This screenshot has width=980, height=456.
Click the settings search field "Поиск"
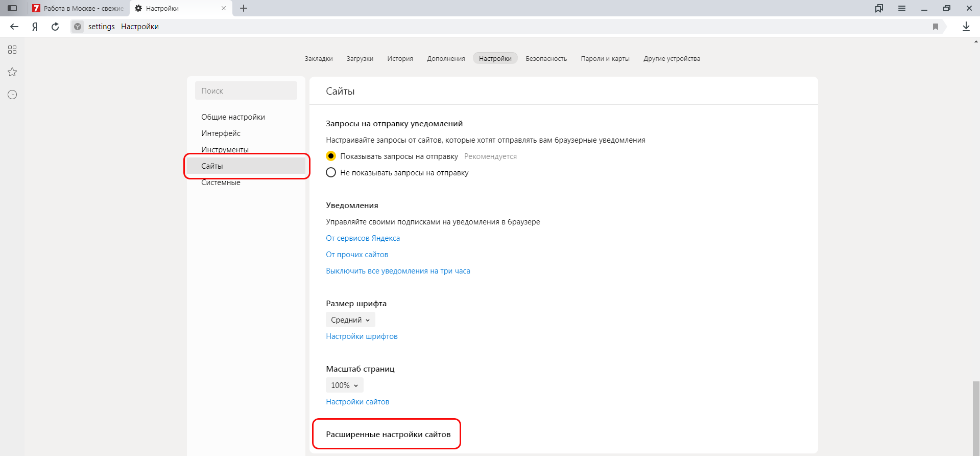pos(246,90)
